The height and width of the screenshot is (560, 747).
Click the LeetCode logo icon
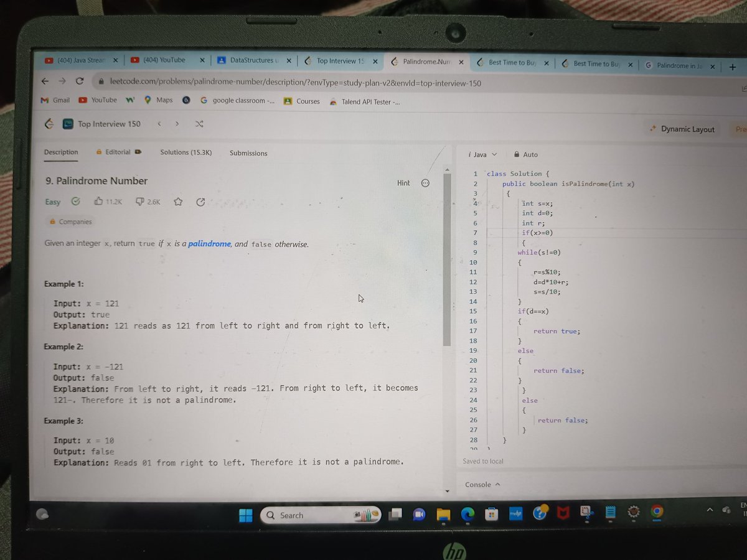pos(49,124)
